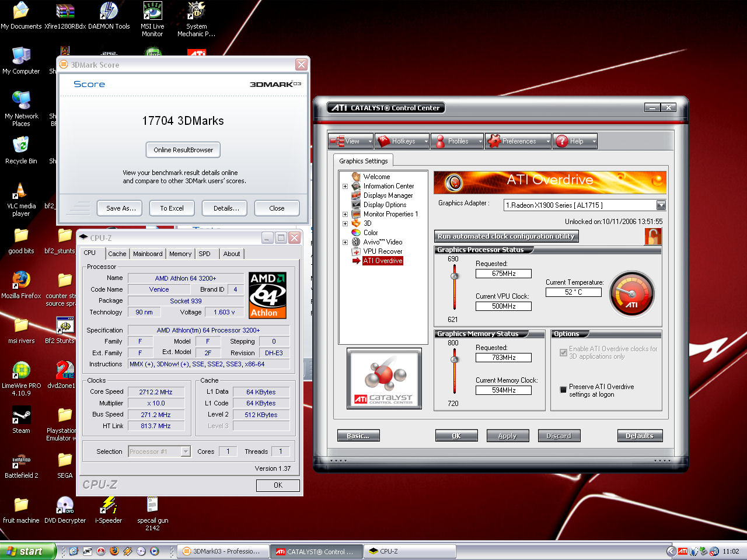
Task: Switch to the About tab in CPU-Z
Action: (x=232, y=254)
